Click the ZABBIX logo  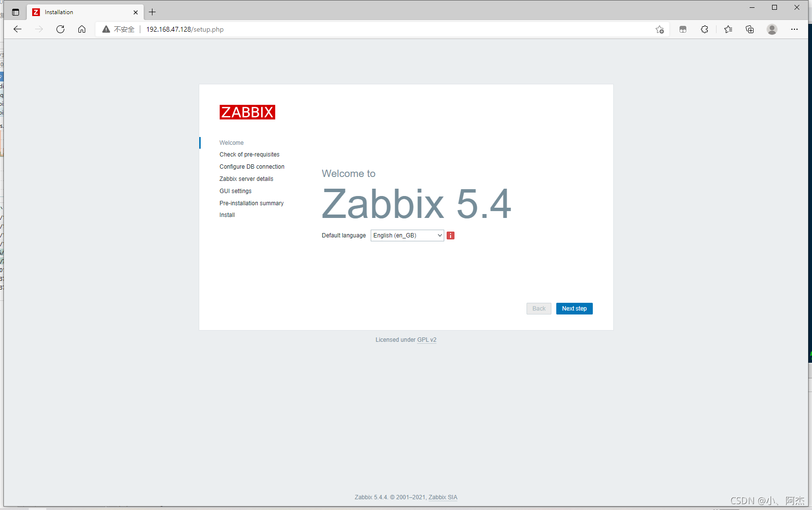coord(247,112)
